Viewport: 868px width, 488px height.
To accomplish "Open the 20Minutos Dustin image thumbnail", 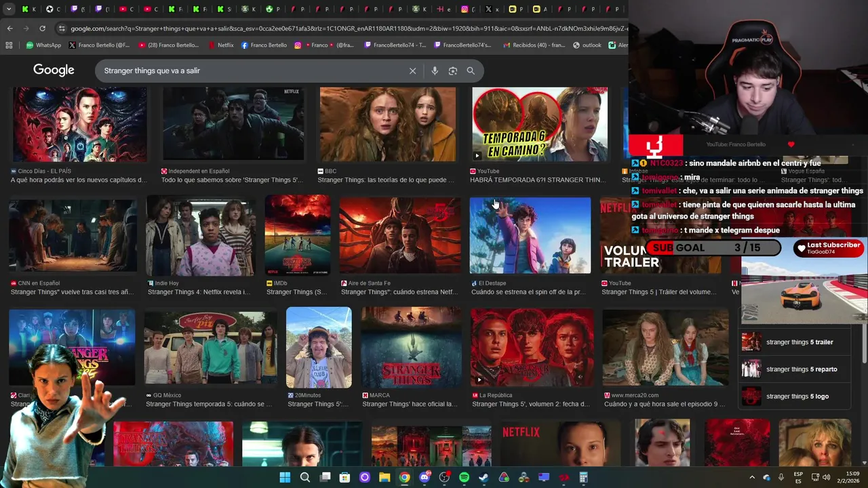I will [x=319, y=348].
